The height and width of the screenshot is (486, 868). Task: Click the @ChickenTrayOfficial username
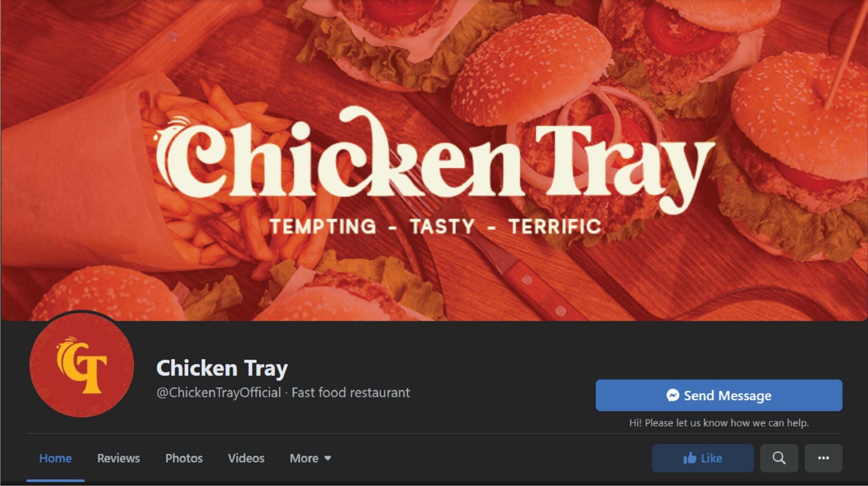click(219, 393)
